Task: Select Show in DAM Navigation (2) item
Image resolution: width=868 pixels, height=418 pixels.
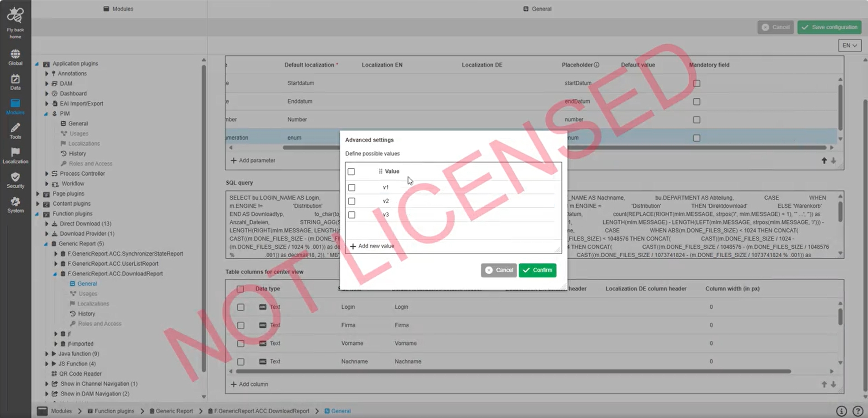Action: coord(95,394)
